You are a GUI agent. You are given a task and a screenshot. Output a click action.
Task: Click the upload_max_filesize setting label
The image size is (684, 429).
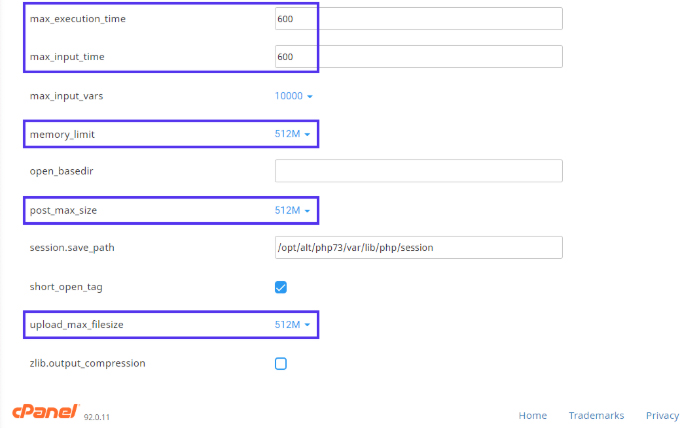tap(76, 325)
